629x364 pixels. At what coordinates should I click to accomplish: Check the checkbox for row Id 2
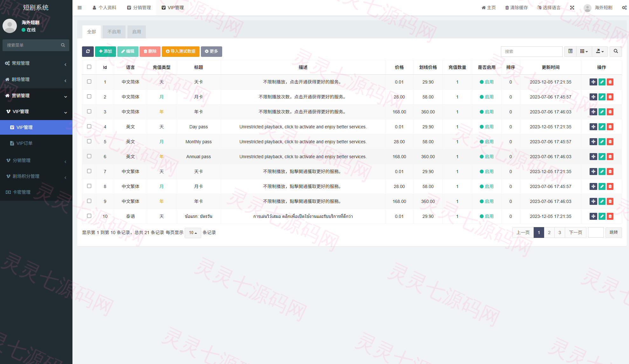coord(89,97)
